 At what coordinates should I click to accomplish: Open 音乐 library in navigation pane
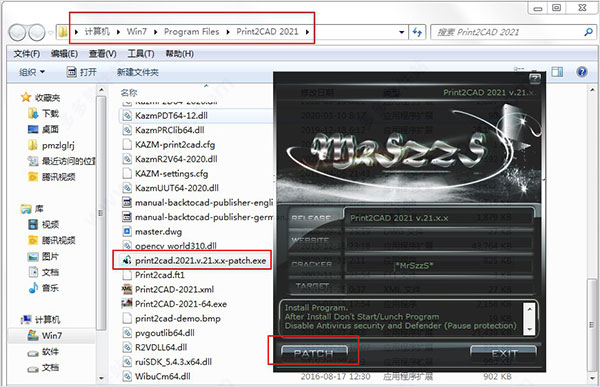pos(44,288)
